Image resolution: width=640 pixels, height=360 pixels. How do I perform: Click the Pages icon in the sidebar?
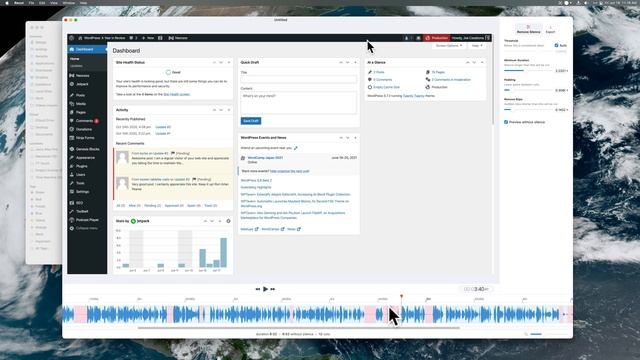72,112
